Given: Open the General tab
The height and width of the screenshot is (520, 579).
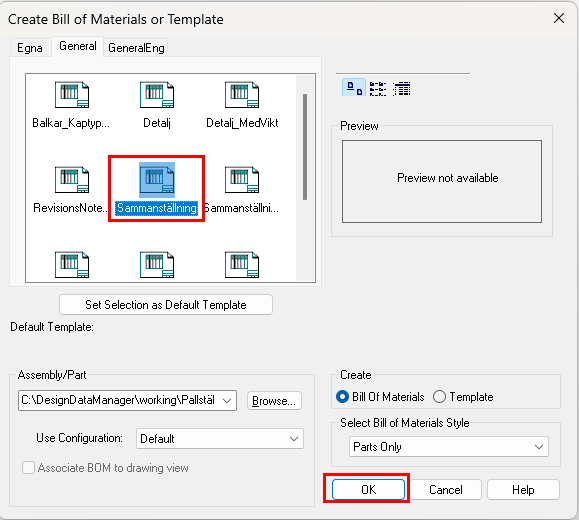Looking at the screenshot, I should click(78, 46).
